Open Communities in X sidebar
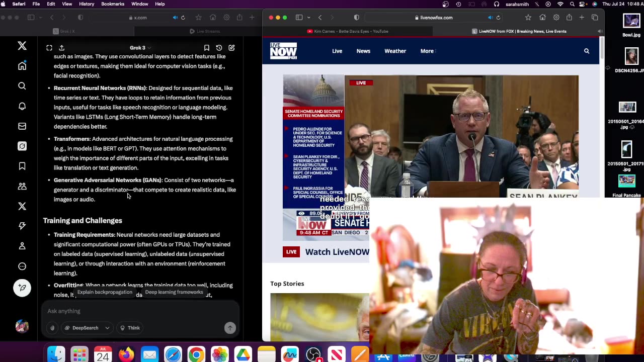This screenshot has height=362, width=644. [x=22, y=186]
